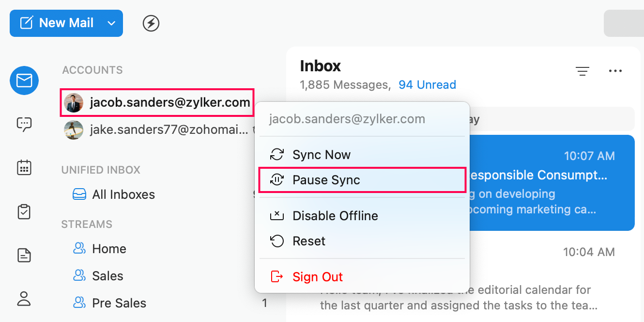Open the Inbox filter icon
Image resolution: width=644 pixels, height=322 pixels.
tap(583, 71)
